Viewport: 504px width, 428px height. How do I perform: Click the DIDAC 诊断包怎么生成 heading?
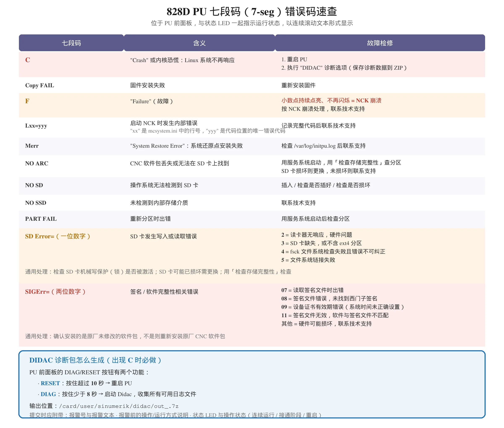pyautogui.click(x=96, y=360)
